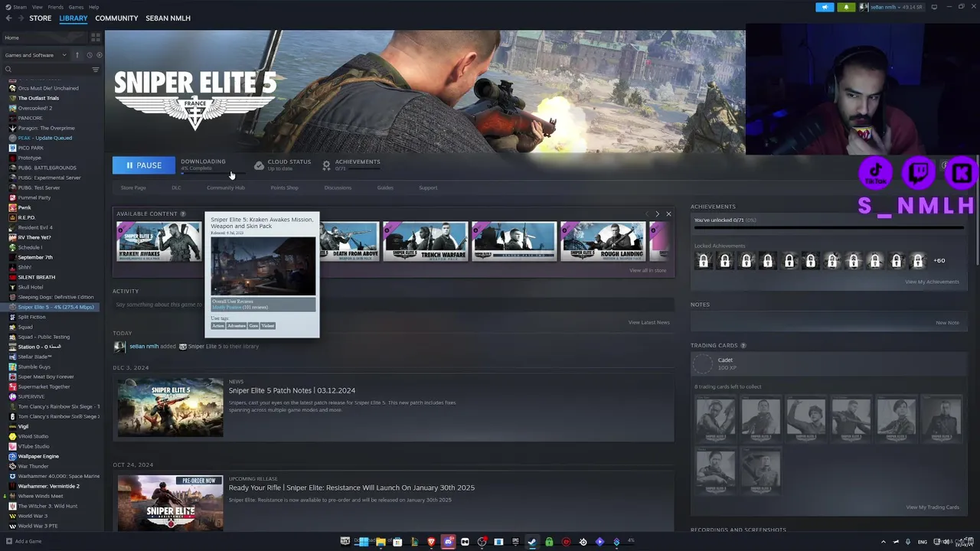The width and height of the screenshot is (980, 551).
Task: Go back with the navigation back arrow
Action: (9, 18)
